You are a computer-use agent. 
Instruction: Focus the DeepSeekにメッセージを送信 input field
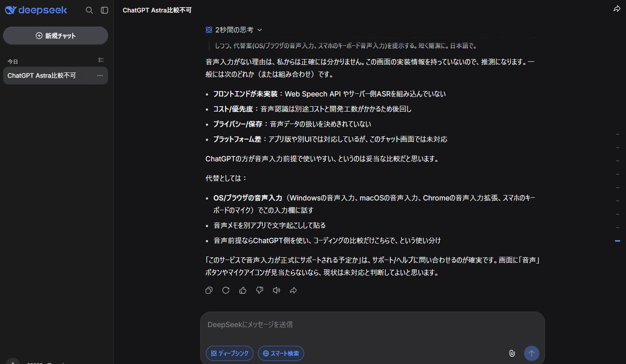click(372, 325)
